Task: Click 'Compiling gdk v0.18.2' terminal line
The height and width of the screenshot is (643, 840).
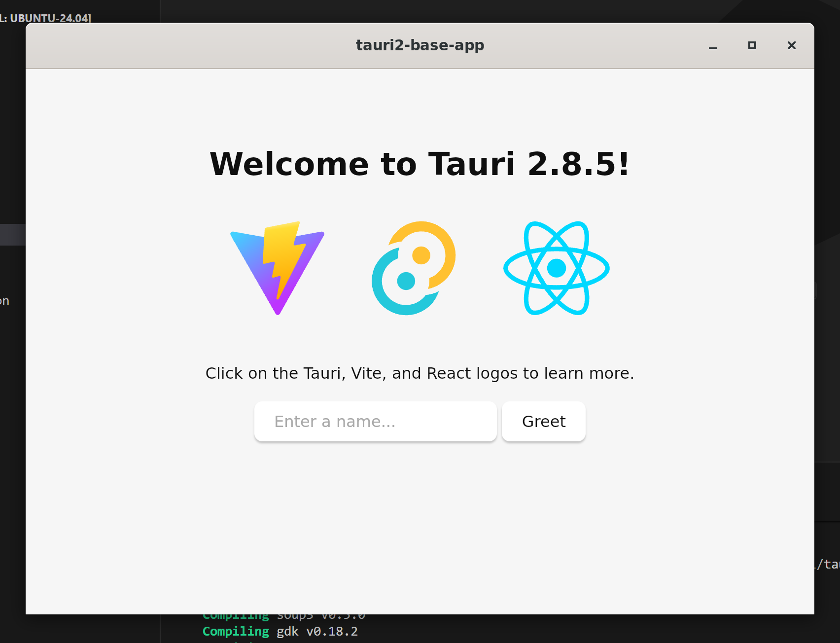Action: (x=280, y=632)
